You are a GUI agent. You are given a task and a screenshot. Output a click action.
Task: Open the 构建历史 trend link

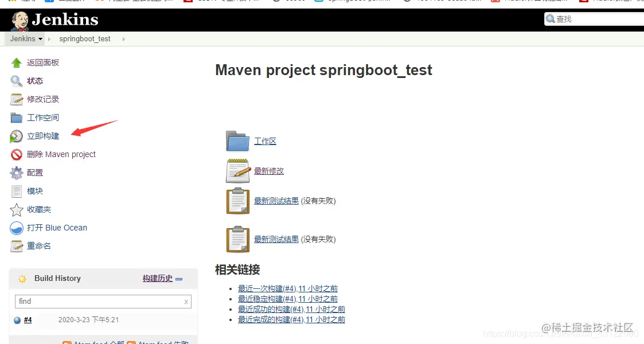pos(157,278)
